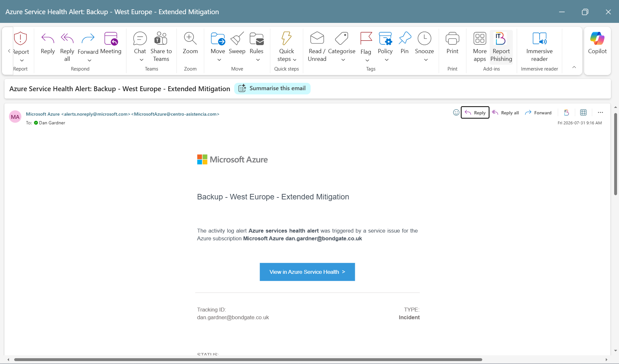Open Copilot
Viewport: 619px width, 364px height.
click(x=597, y=43)
